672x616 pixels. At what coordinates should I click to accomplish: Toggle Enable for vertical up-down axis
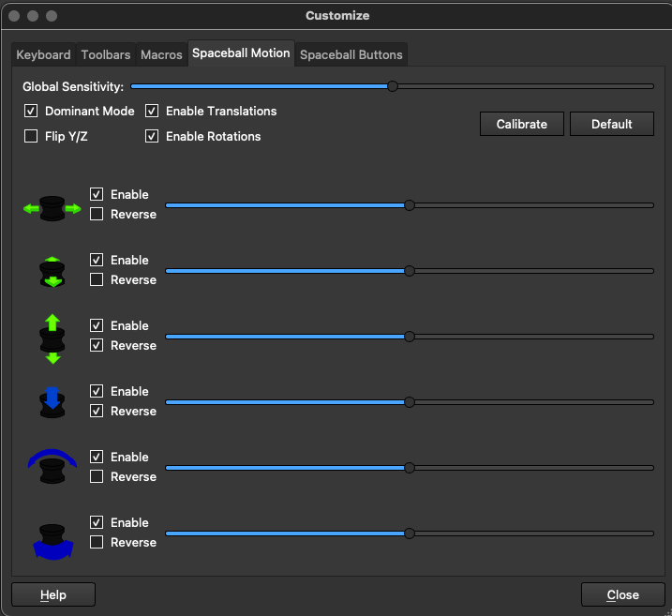point(97,325)
